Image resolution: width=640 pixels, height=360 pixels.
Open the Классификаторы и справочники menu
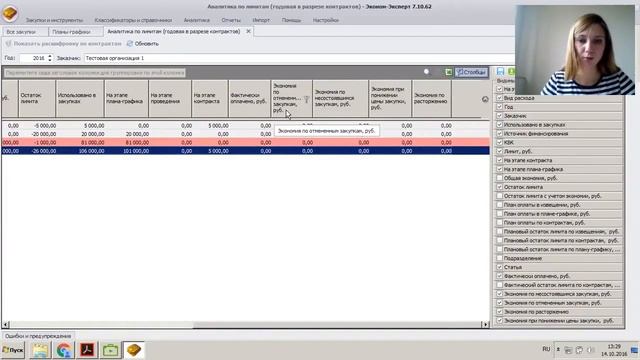pyautogui.click(x=133, y=20)
